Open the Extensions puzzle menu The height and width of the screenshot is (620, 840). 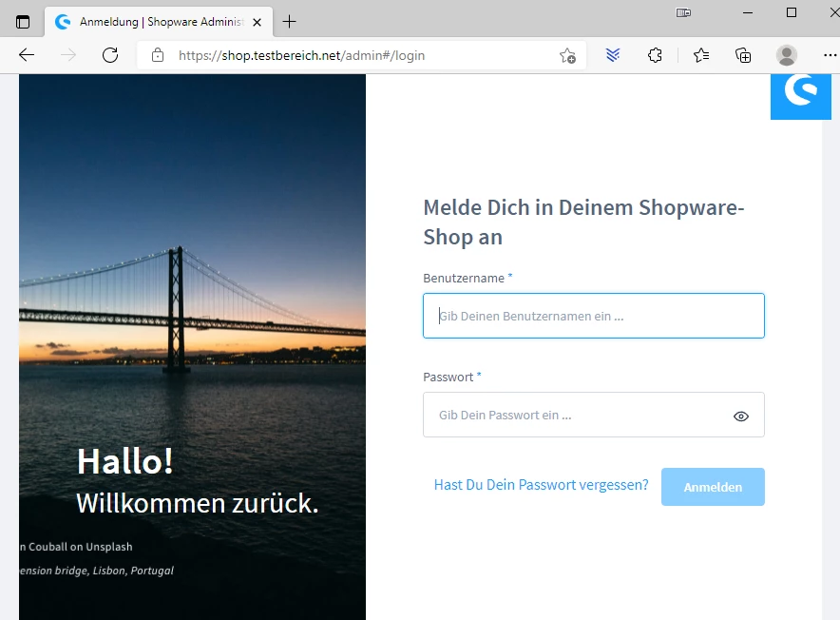pos(655,55)
